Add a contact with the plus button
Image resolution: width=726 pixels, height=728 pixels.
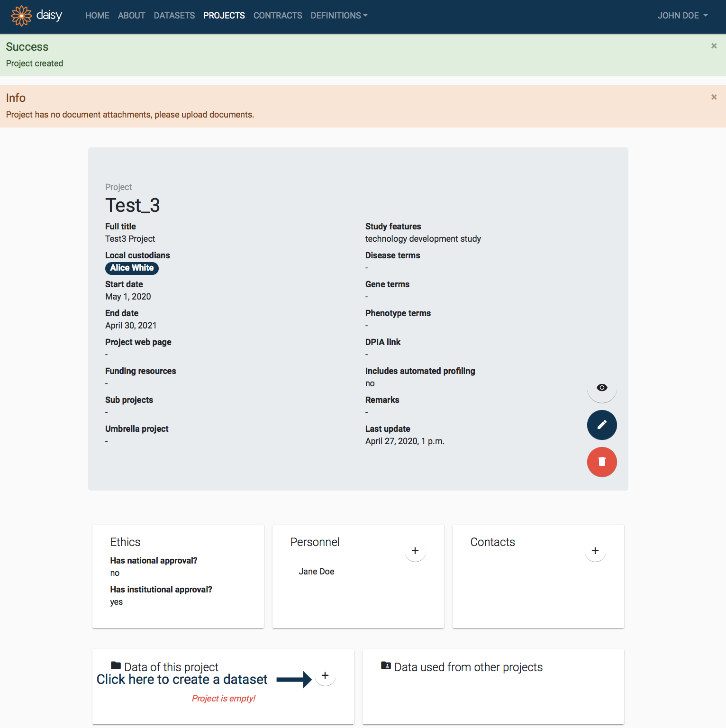point(595,551)
